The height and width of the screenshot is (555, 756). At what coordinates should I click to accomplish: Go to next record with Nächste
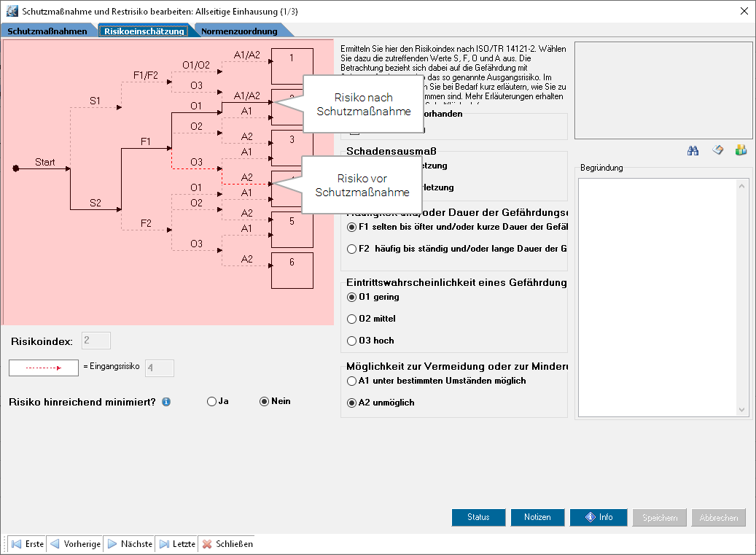pos(130,544)
